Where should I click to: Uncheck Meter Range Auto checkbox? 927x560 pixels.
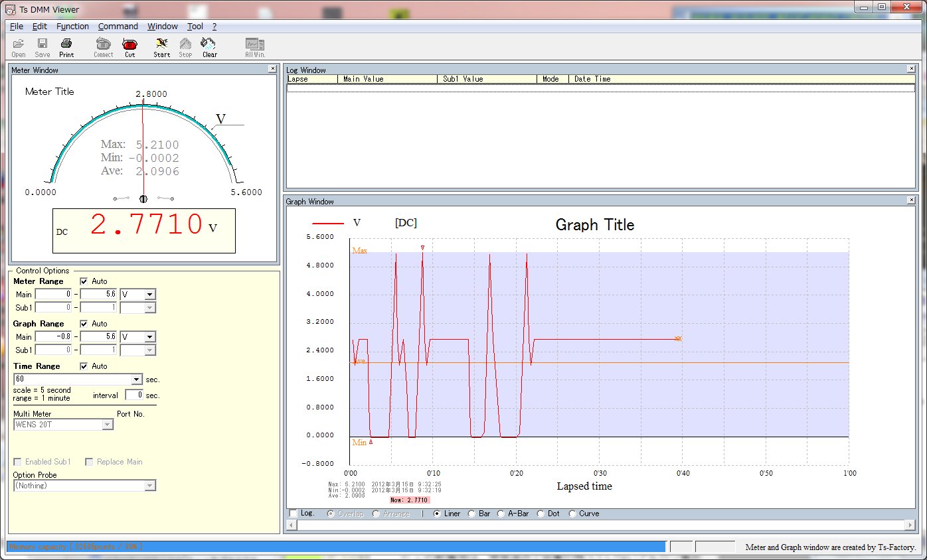(x=84, y=281)
